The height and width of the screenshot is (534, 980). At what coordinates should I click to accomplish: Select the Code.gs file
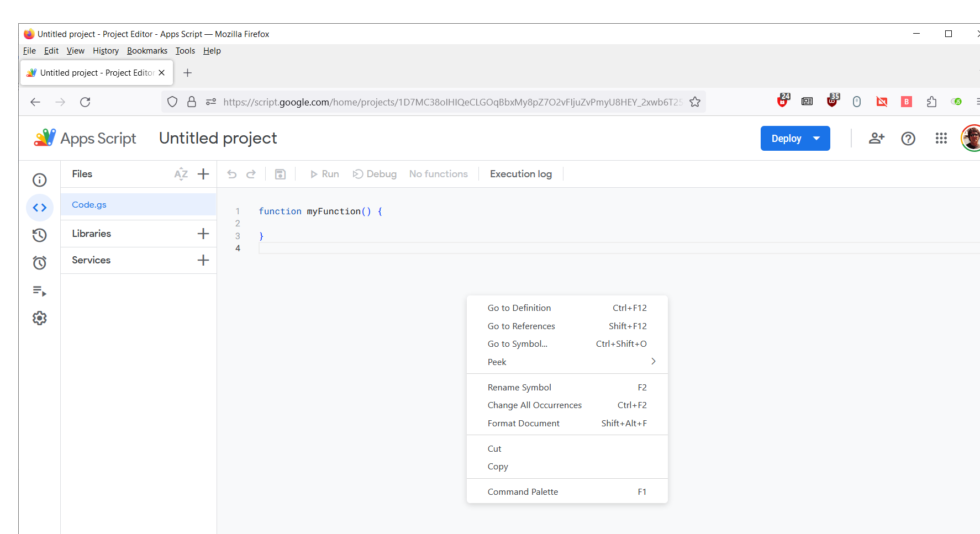tap(138, 204)
